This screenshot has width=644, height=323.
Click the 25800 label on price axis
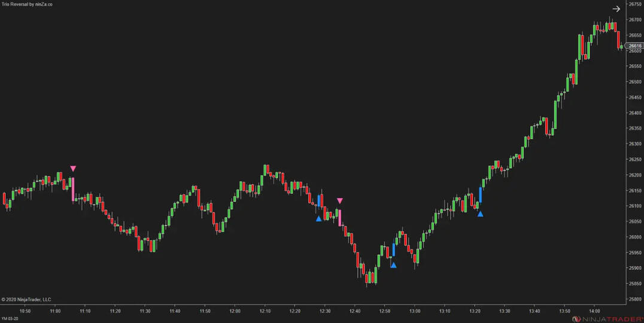coord(634,299)
